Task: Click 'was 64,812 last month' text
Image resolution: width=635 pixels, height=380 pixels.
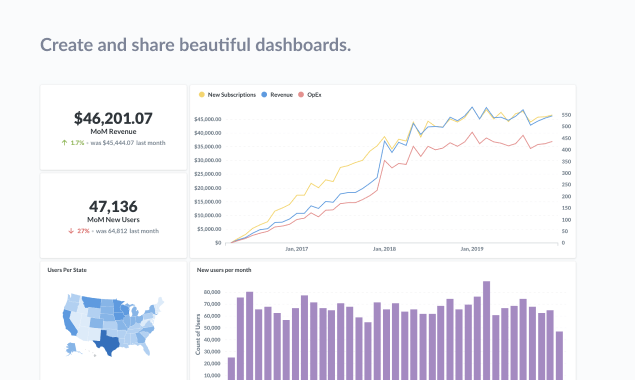Action: click(x=128, y=231)
